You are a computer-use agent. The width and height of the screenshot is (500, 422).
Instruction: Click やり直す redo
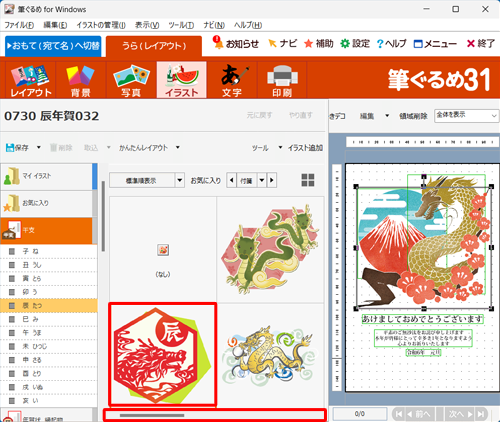(x=301, y=115)
